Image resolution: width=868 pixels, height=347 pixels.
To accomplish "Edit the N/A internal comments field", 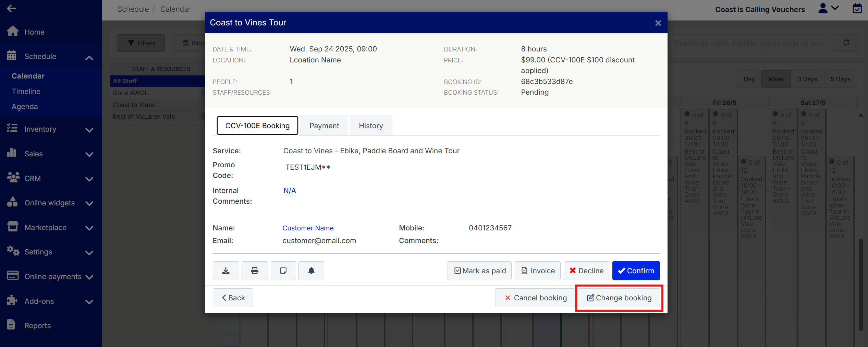I will click(290, 191).
